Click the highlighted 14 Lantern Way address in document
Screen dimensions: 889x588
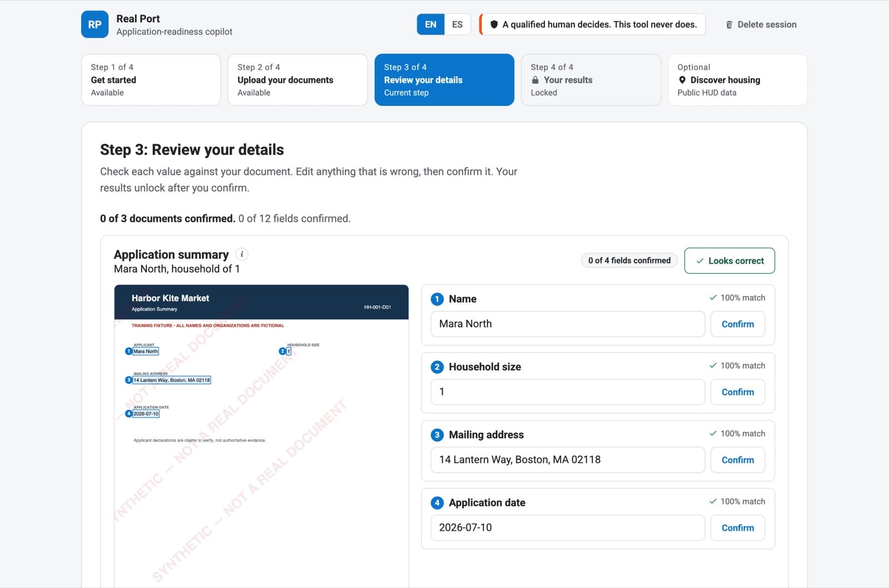point(172,380)
